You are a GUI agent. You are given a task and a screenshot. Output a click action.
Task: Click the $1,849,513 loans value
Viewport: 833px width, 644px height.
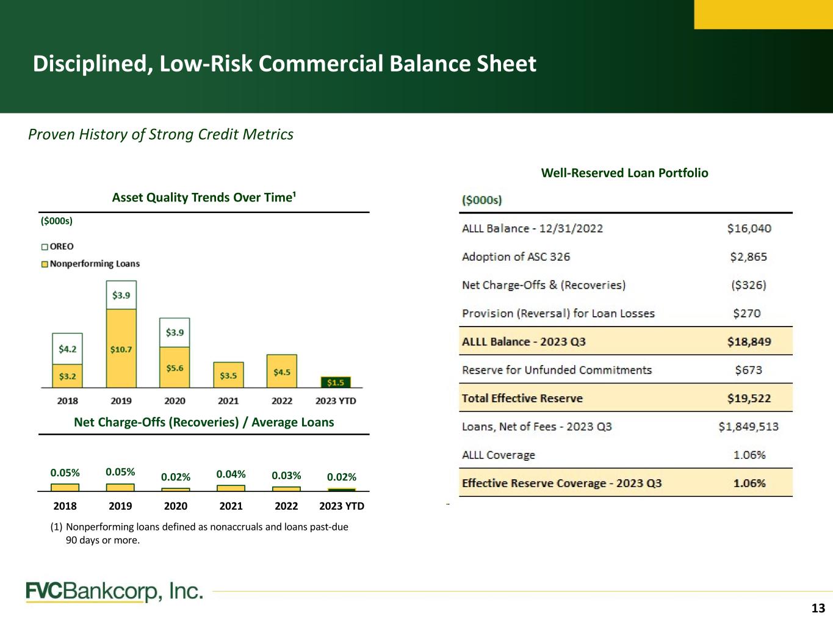click(x=749, y=427)
